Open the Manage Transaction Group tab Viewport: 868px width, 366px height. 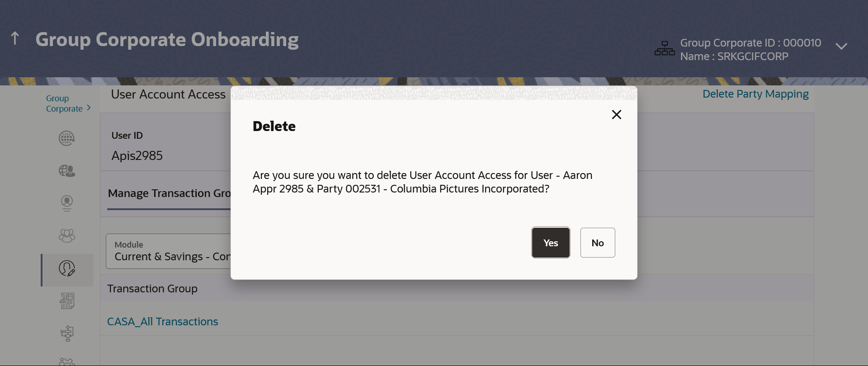click(x=169, y=193)
